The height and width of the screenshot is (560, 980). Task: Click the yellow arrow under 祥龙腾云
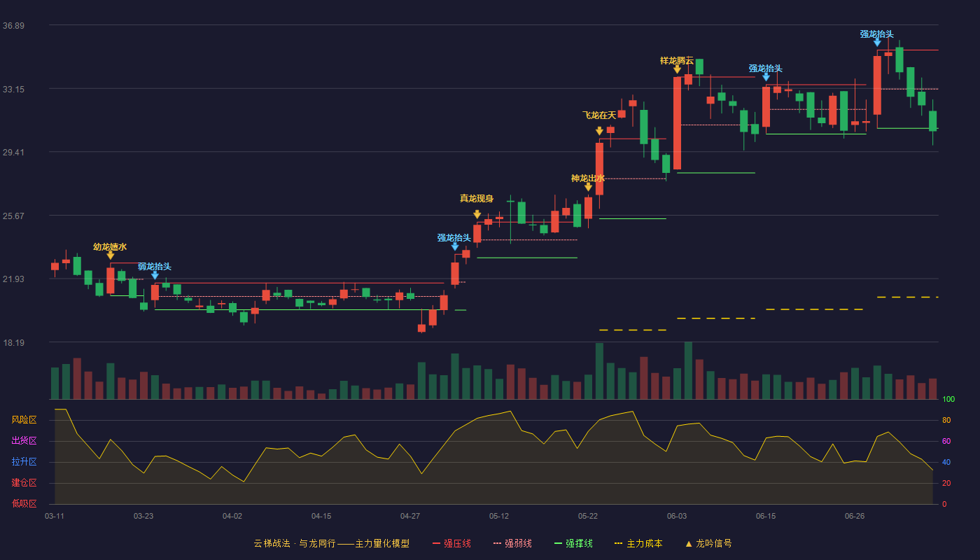point(677,69)
